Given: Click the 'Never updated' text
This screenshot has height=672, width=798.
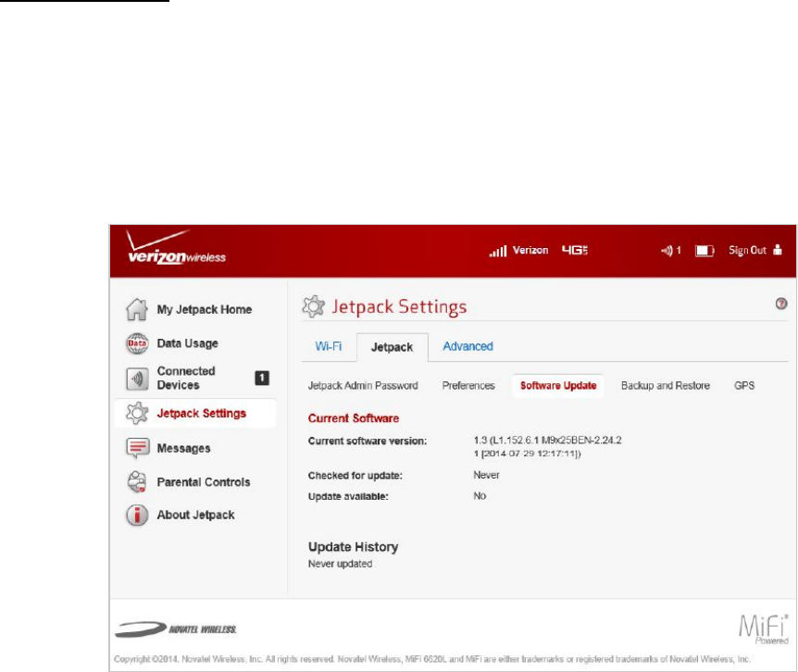Looking at the screenshot, I should (x=340, y=564).
